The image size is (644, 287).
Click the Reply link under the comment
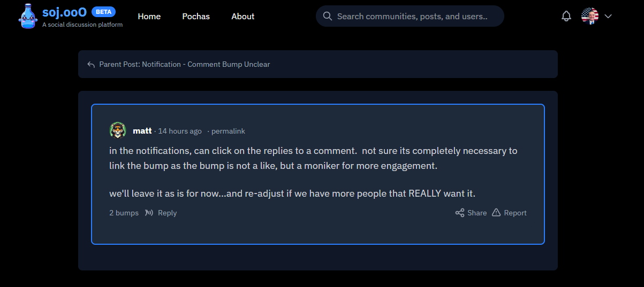(167, 213)
